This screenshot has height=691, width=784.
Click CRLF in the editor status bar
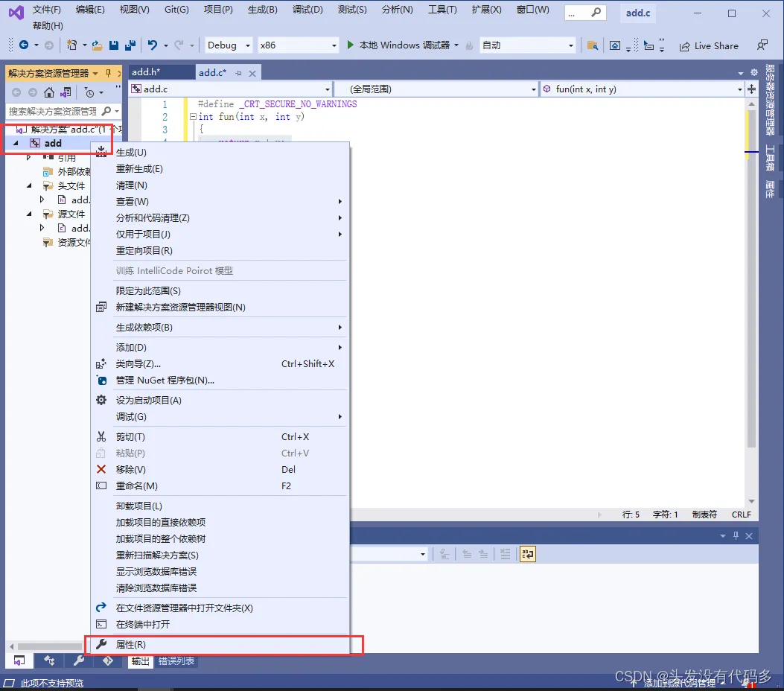pos(741,514)
